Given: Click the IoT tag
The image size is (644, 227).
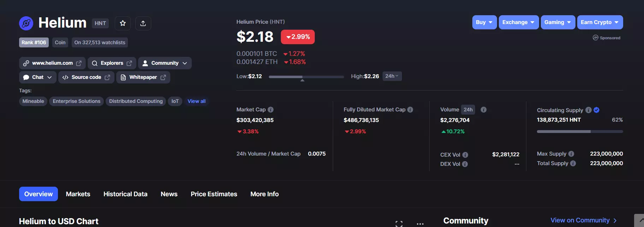Looking at the screenshot, I should [175, 101].
